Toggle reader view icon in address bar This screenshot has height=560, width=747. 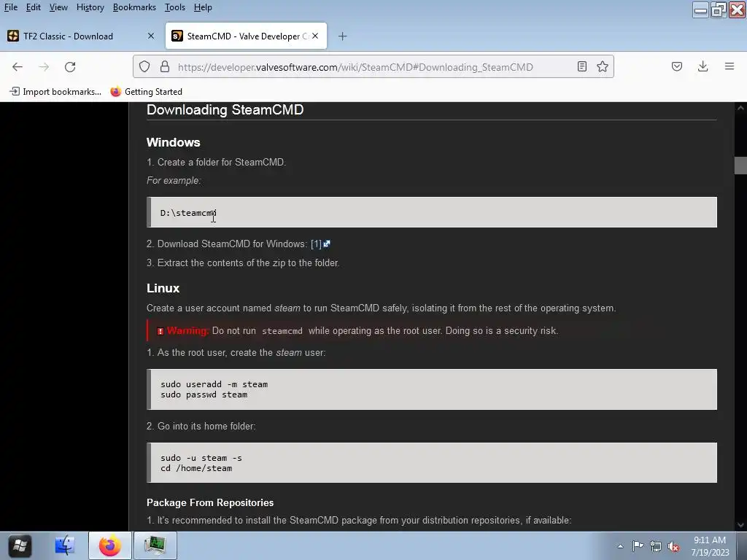pos(581,66)
